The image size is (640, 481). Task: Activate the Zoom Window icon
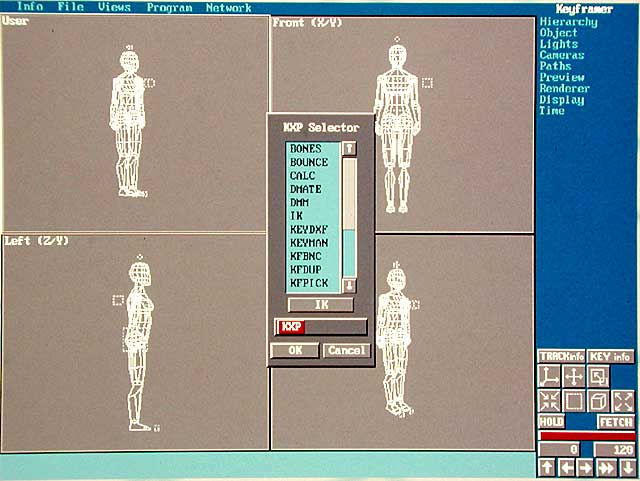point(598,376)
